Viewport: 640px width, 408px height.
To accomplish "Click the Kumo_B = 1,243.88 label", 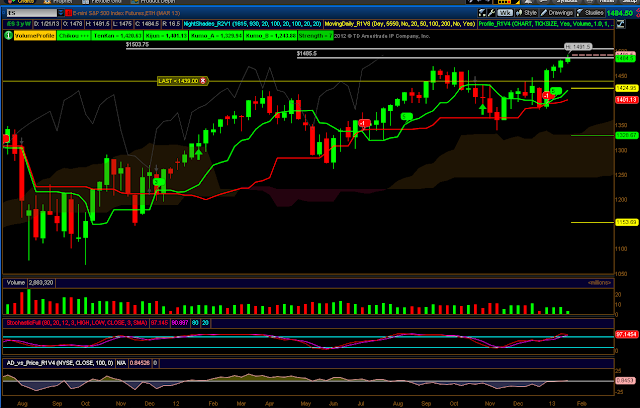I will pos(271,36).
